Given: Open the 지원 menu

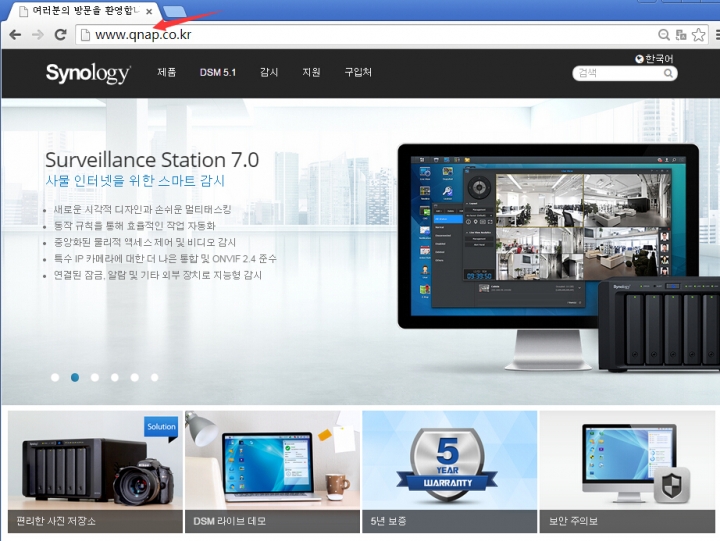Looking at the screenshot, I should point(311,72).
